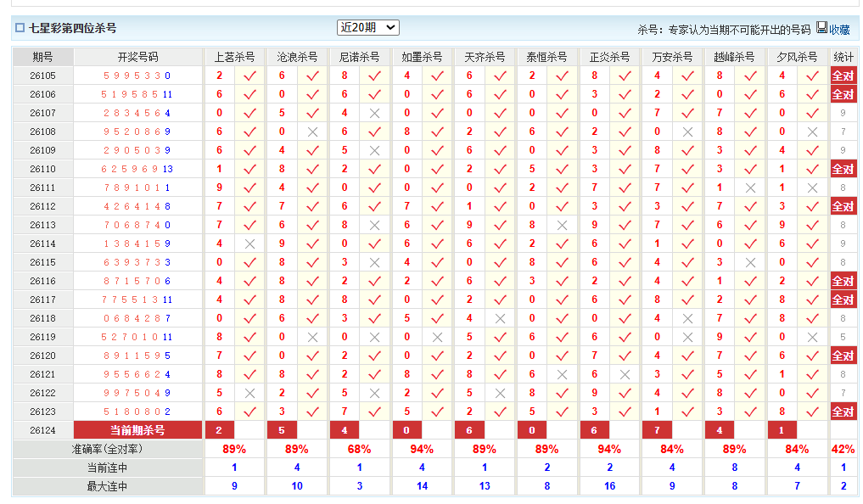Image resolution: width=863 pixels, height=504 pixels.
Task: Click the 全对 badge in row 26112
Action: coord(843,206)
